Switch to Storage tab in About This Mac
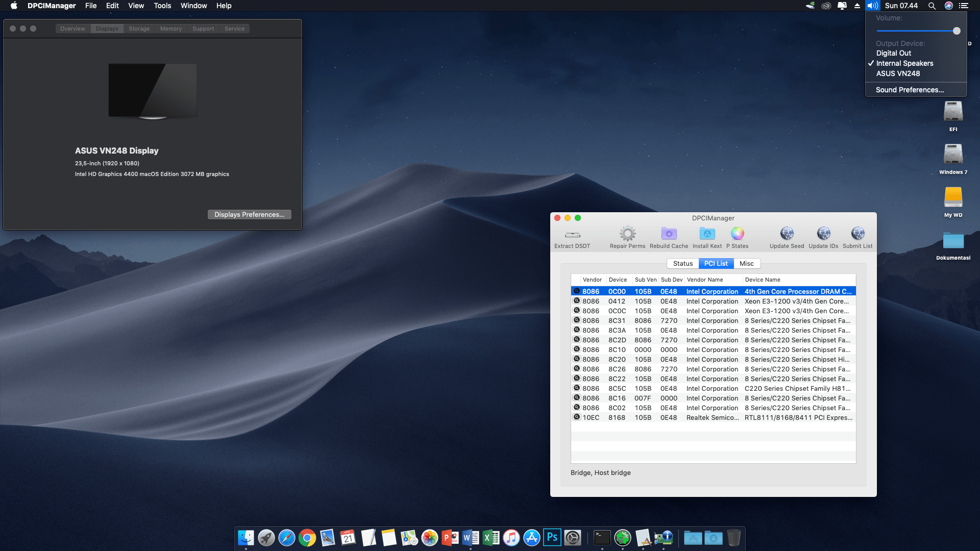980x551 pixels. point(139,29)
